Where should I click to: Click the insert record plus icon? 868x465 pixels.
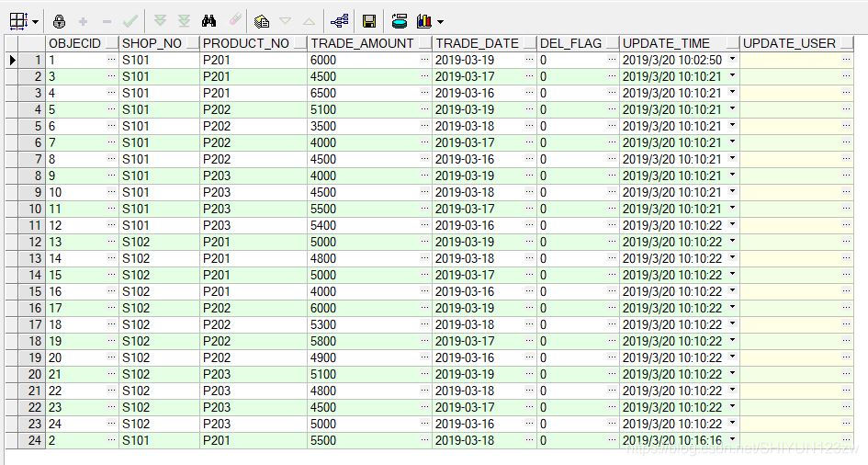(x=83, y=21)
